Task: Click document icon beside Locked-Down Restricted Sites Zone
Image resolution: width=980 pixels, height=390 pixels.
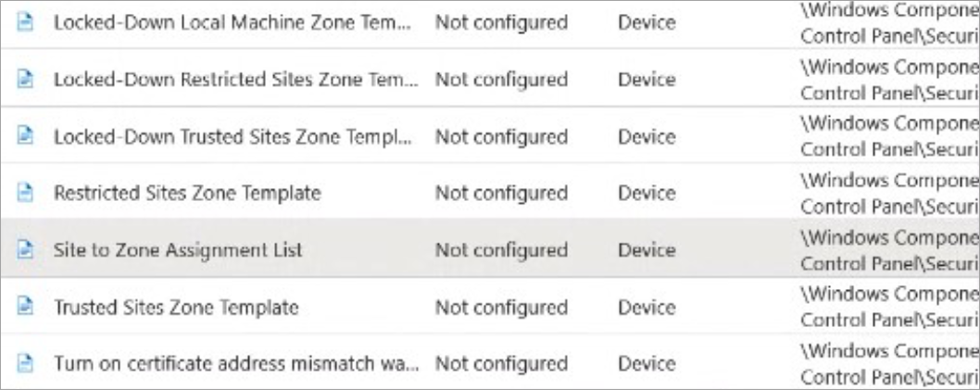Action: [x=27, y=80]
